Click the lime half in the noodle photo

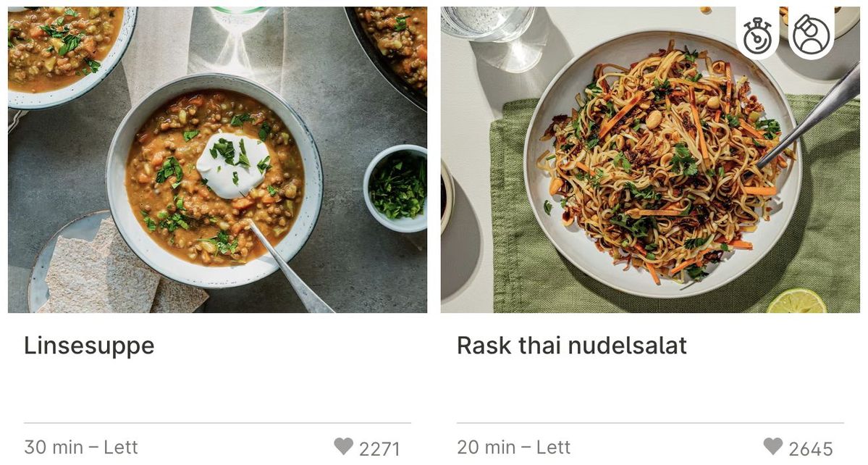(796, 302)
